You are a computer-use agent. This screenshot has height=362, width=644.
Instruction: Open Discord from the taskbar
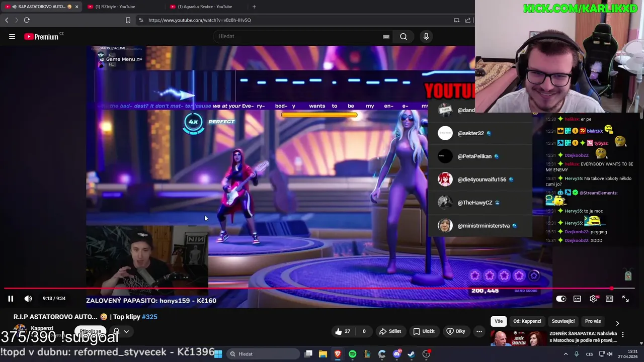[396, 354]
